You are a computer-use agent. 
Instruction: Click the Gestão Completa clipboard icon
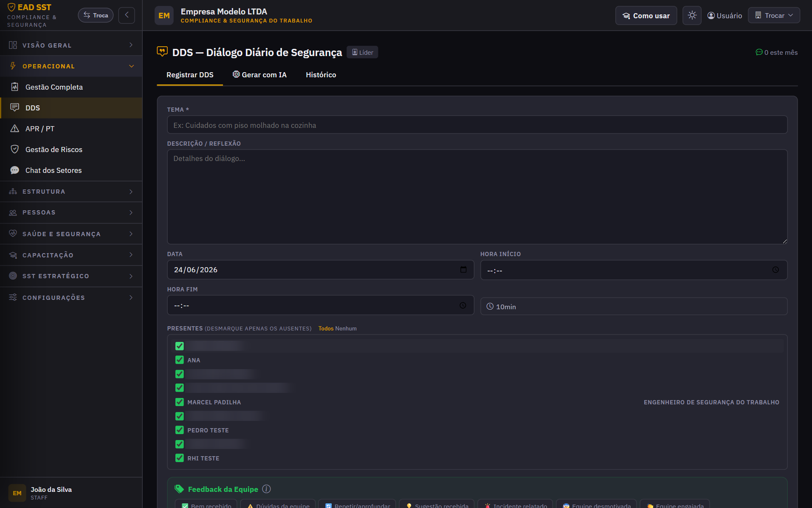click(x=14, y=87)
